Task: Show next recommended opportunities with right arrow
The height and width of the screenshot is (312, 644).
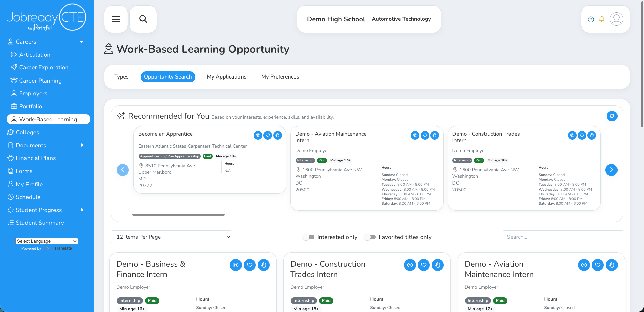Action: (611, 170)
